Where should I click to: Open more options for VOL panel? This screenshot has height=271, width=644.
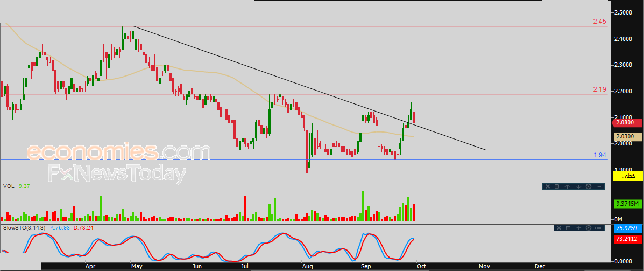point(598,187)
